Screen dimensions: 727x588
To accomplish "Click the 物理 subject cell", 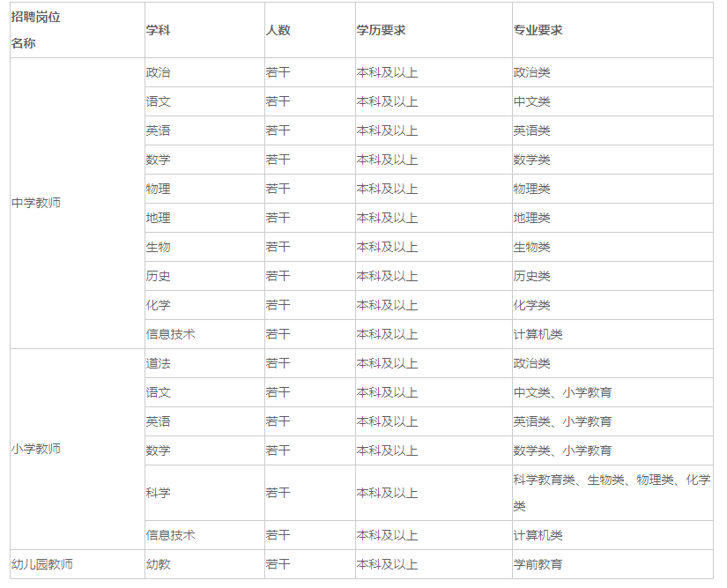I will pyautogui.click(x=159, y=190).
